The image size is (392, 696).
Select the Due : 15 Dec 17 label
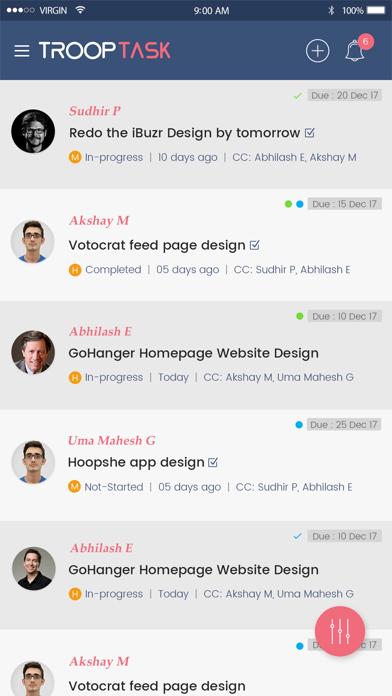click(344, 204)
